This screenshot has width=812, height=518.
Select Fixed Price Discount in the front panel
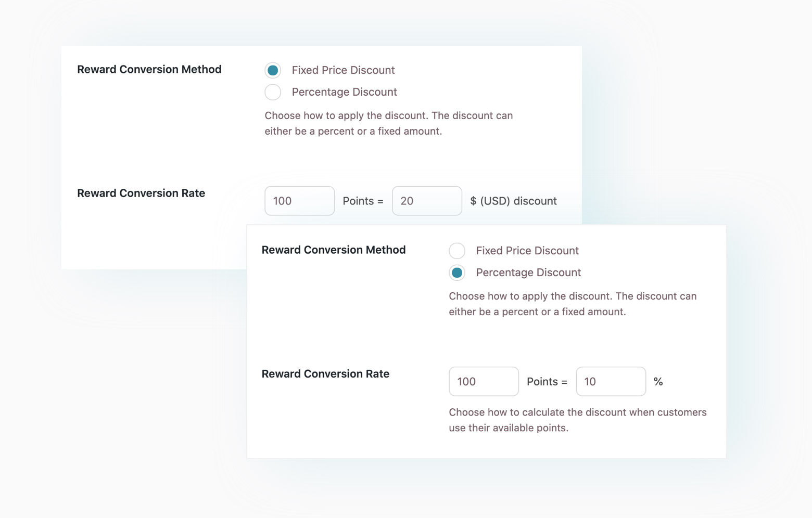457,251
